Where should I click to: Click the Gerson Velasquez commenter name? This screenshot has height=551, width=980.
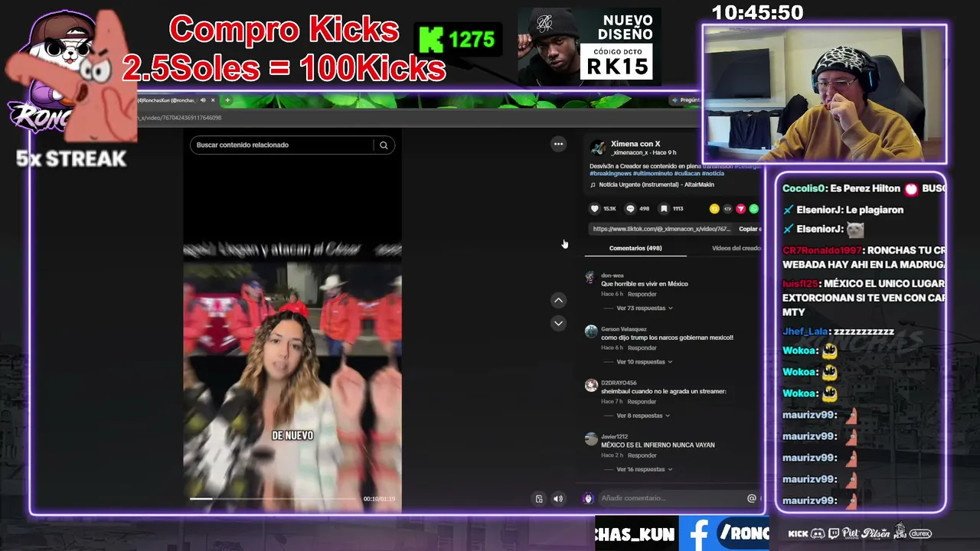click(x=624, y=329)
